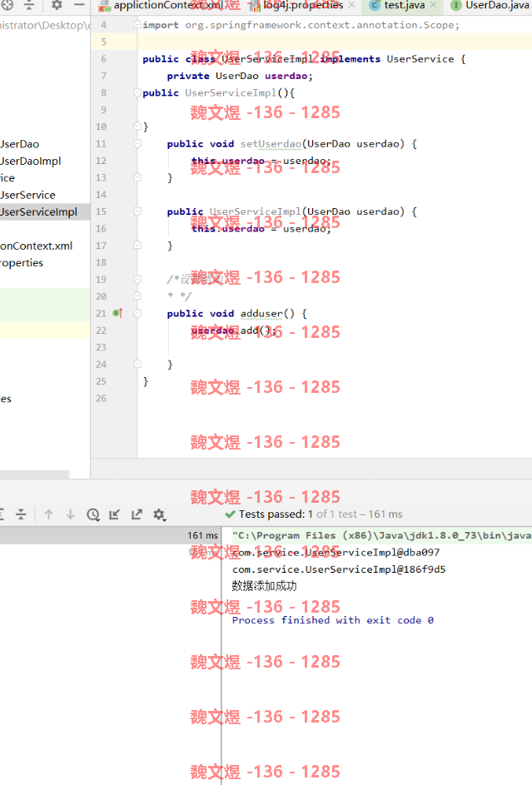Image resolution: width=532 pixels, height=785 pixels.
Task: Fold the constructor at line 8
Action: point(137,92)
